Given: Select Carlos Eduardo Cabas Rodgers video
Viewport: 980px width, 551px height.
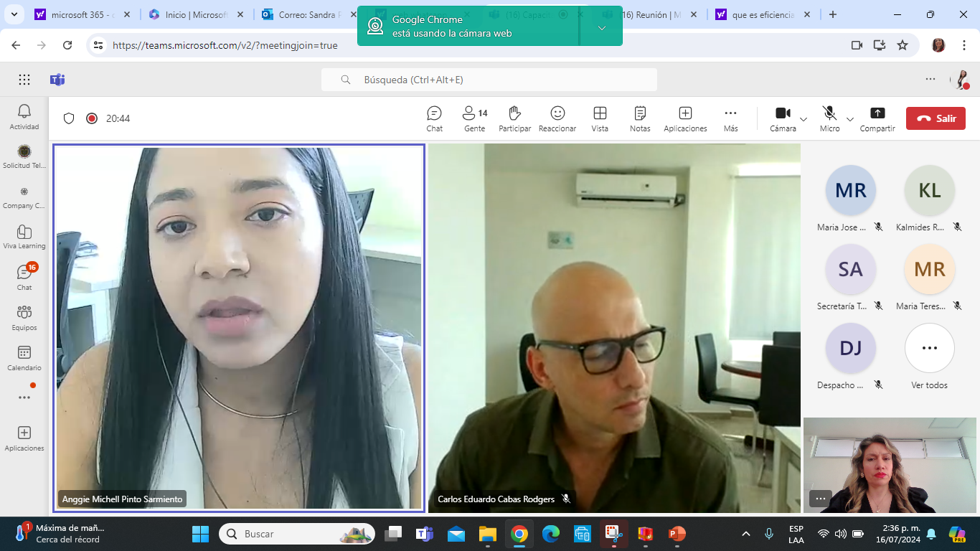Looking at the screenshot, I should click(x=614, y=328).
